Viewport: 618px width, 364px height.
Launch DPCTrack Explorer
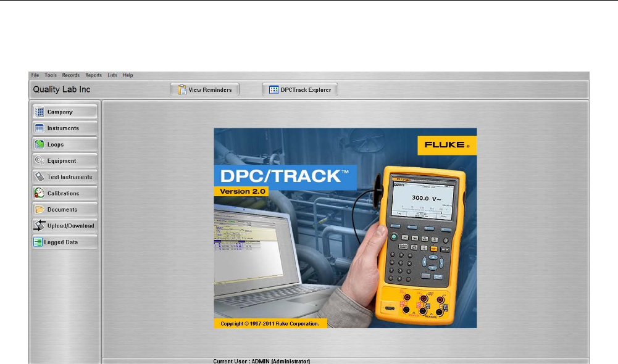click(300, 89)
